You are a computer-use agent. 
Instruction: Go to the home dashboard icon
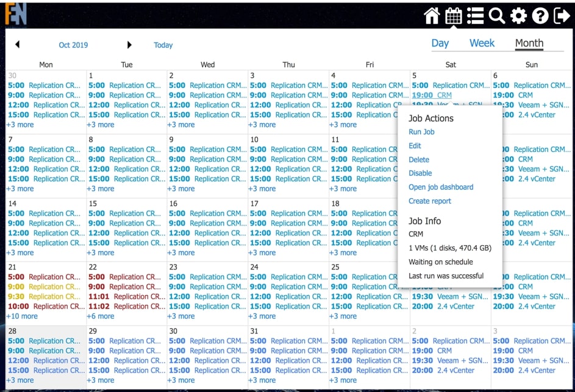point(432,16)
